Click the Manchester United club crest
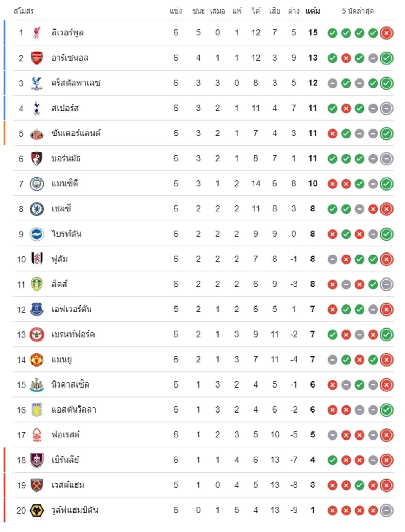This screenshot has height=532, width=405. (x=37, y=360)
